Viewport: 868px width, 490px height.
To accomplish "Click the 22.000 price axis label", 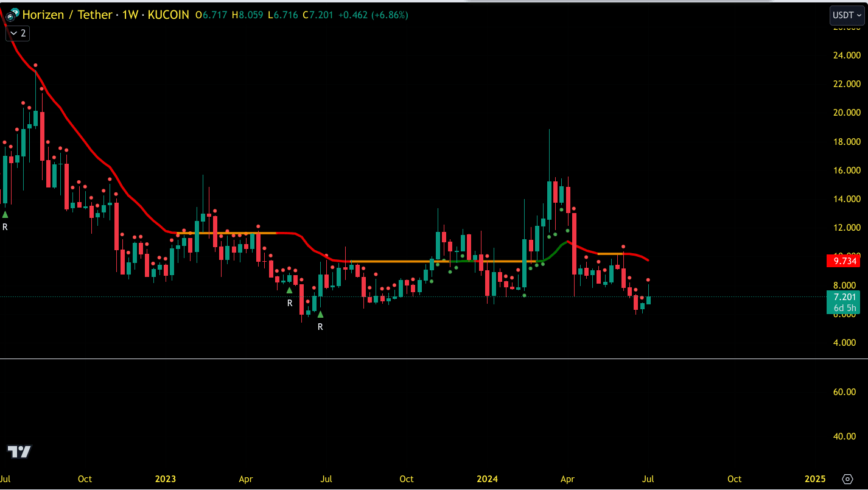I will click(847, 84).
